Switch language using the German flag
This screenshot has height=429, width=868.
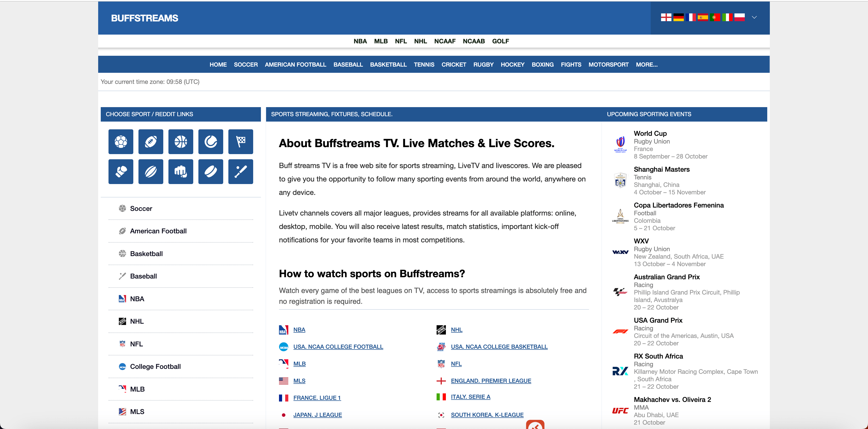tap(678, 17)
